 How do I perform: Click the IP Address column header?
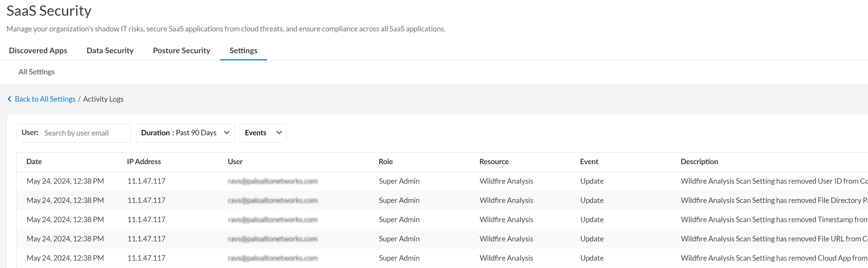pos(144,162)
